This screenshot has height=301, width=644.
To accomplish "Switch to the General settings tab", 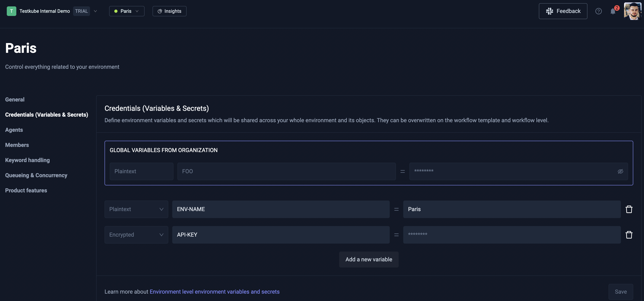I will (x=15, y=99).
